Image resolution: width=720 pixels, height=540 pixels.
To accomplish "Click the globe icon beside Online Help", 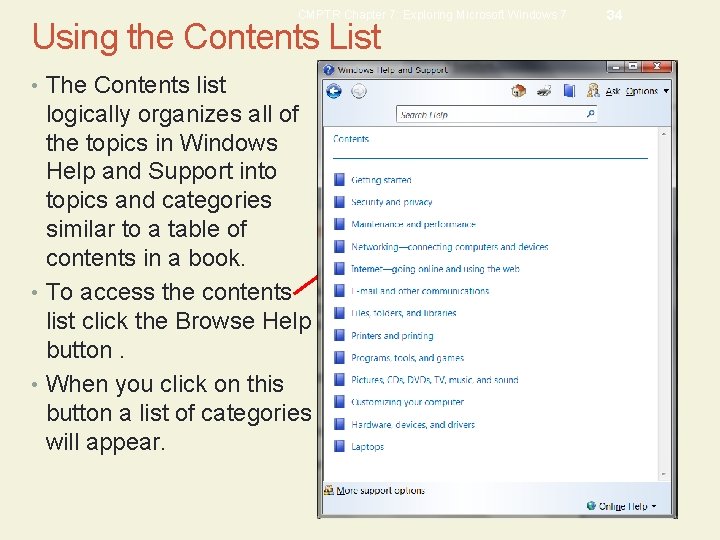I will (591, 506).
